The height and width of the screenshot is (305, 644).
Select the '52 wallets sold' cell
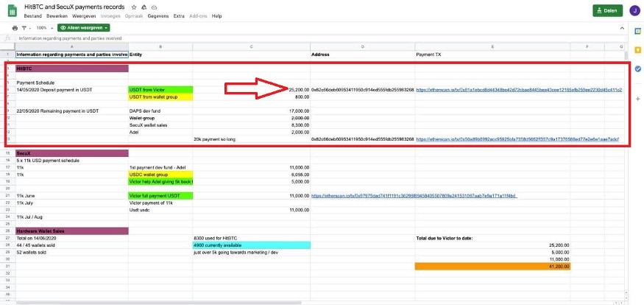pos(72,253)
